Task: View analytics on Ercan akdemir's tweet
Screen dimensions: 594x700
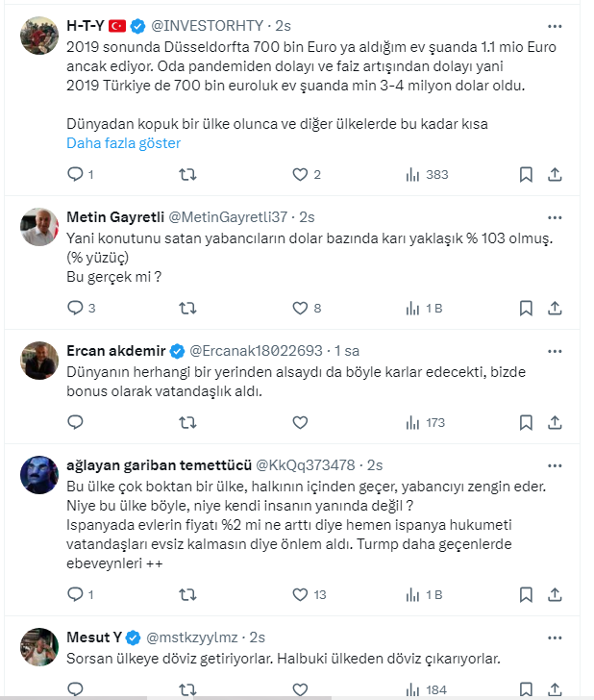Action: click(426, 422)
